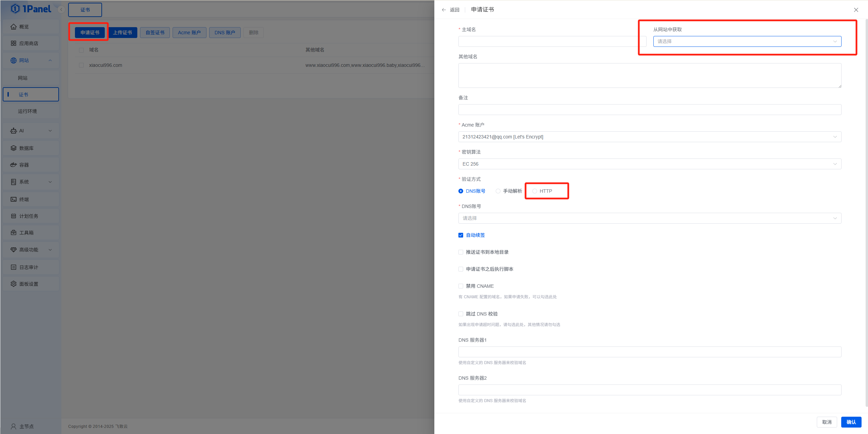Viewport: 868px width, 434px height.
Task: Click the 取消 cancel button
Action: click(827, 422)
